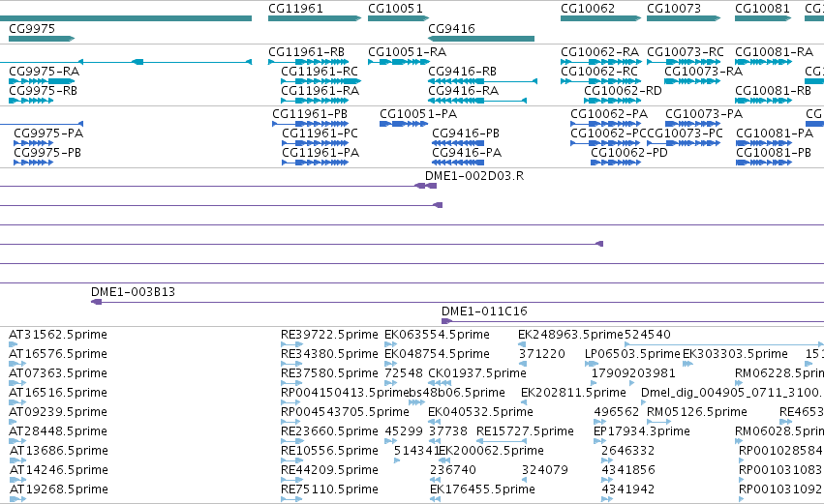
Task: Select transcript CG10073-RC
Action: [684, 62]
